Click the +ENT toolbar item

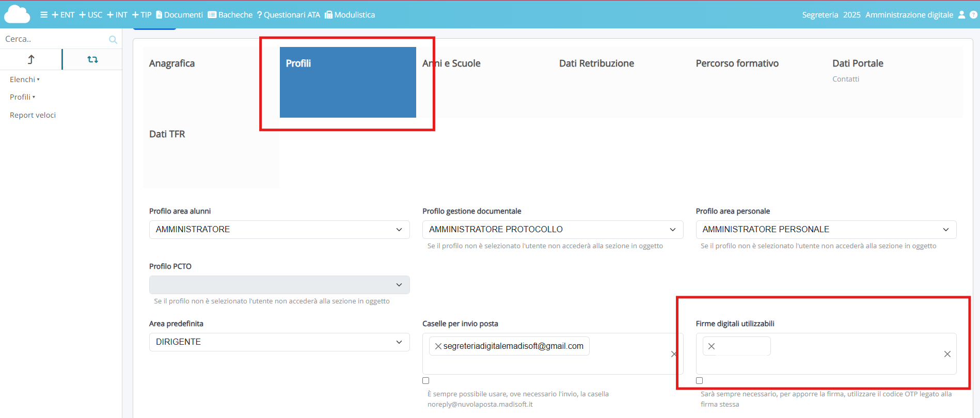tap(63, 15)
